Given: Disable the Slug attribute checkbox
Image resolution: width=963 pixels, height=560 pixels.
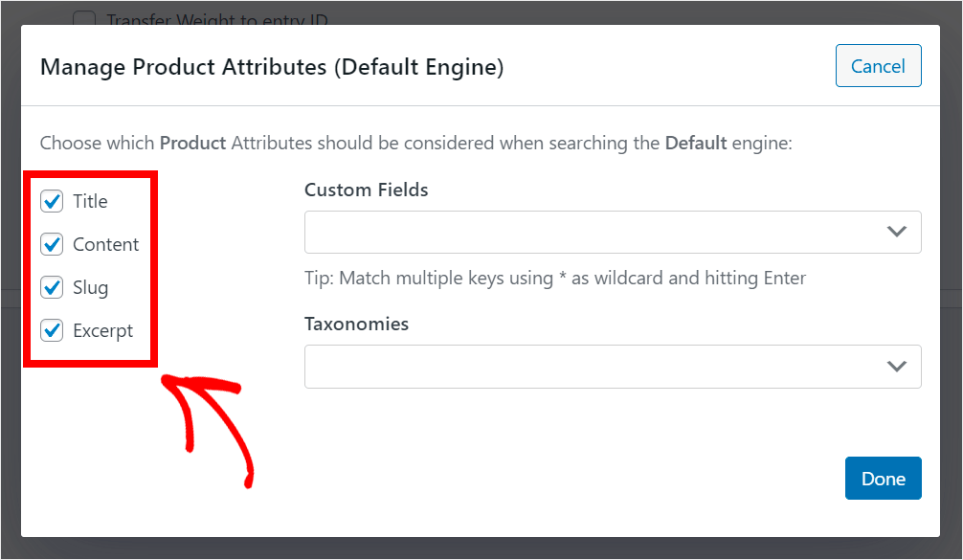Looking at the screenshot, I should click(x=52, y=288).
